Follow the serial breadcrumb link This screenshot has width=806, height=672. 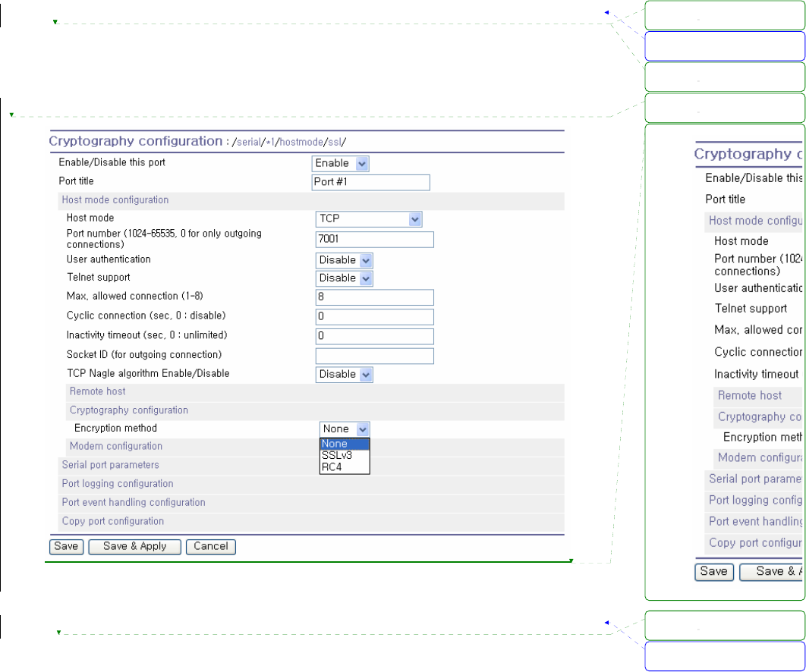tap(249, 143)
